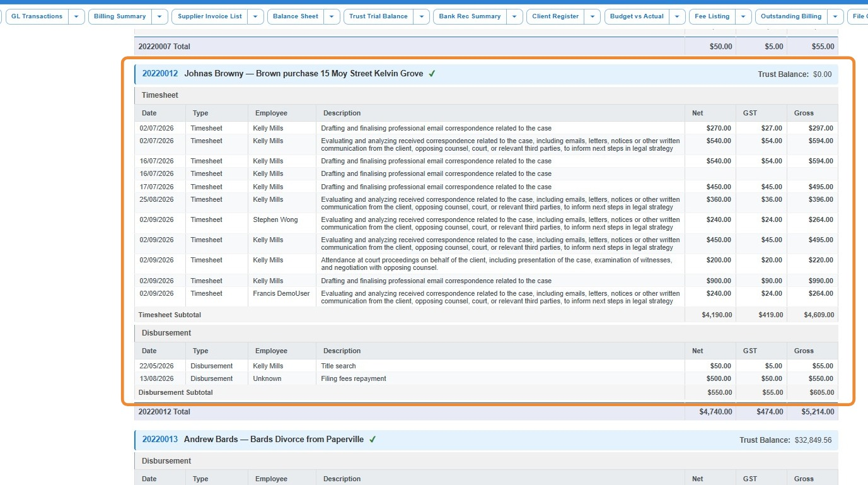Click the Stephen Wong employee cell
The image size is (868, 485).
[282, 223]
